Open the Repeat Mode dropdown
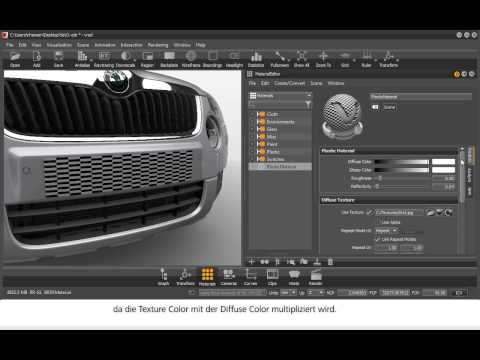This screenshot has height=360, width=480. [x=387, y=231]
